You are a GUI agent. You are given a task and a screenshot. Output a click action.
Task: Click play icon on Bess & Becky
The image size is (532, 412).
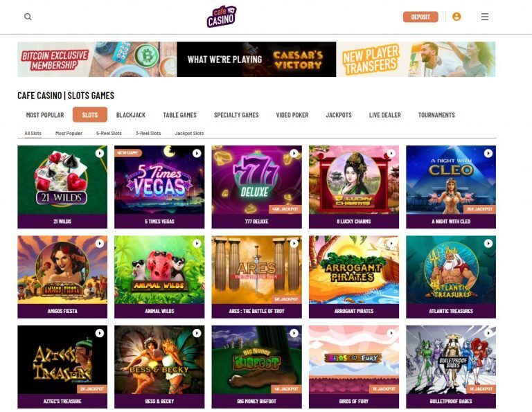(x=197, y=333)
